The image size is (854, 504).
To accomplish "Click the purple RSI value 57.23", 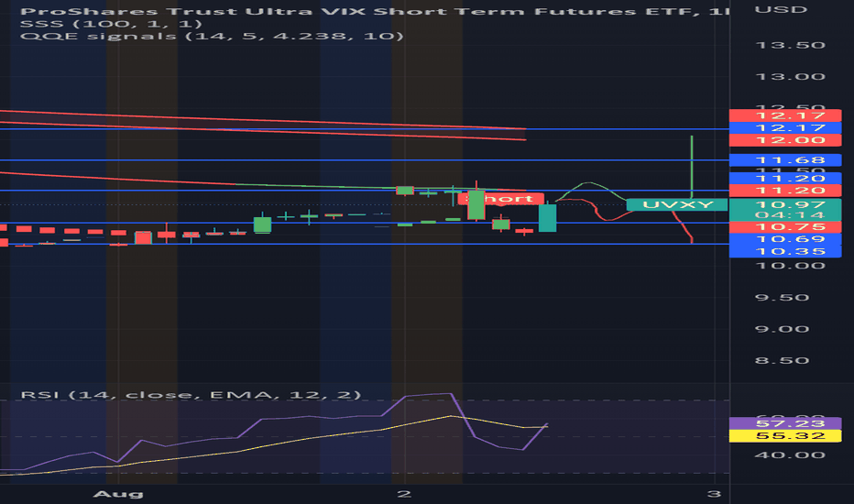I will 785,423.
